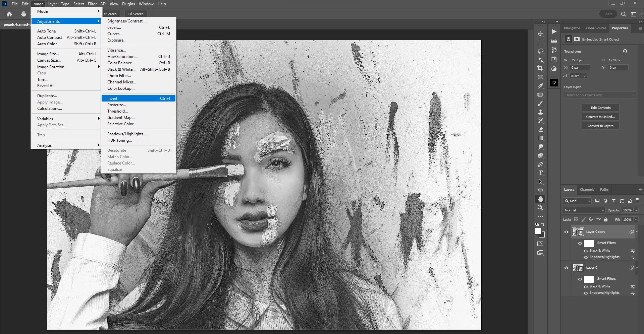The image size is (644, 334).
Task: Open the Opacity slider dropdown arrow
Action: 636,210
